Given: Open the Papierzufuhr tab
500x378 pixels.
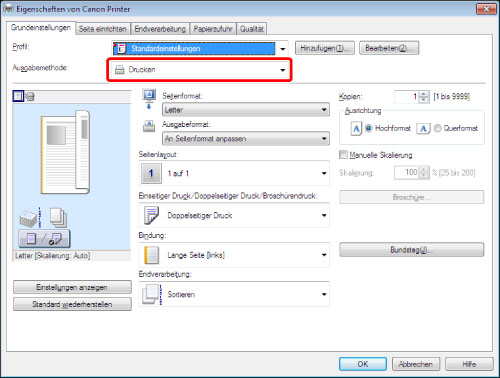Looking at the screenshot, I should coord(213,29).
